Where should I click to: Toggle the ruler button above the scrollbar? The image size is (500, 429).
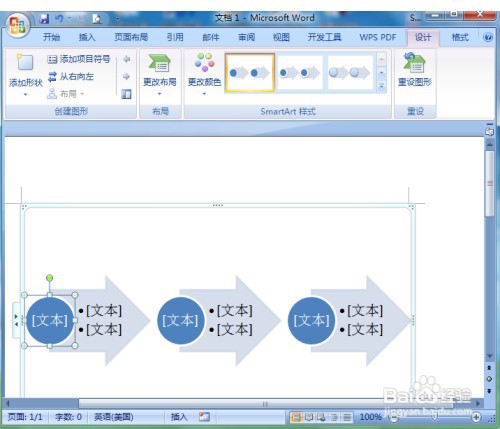pos(489,131)
